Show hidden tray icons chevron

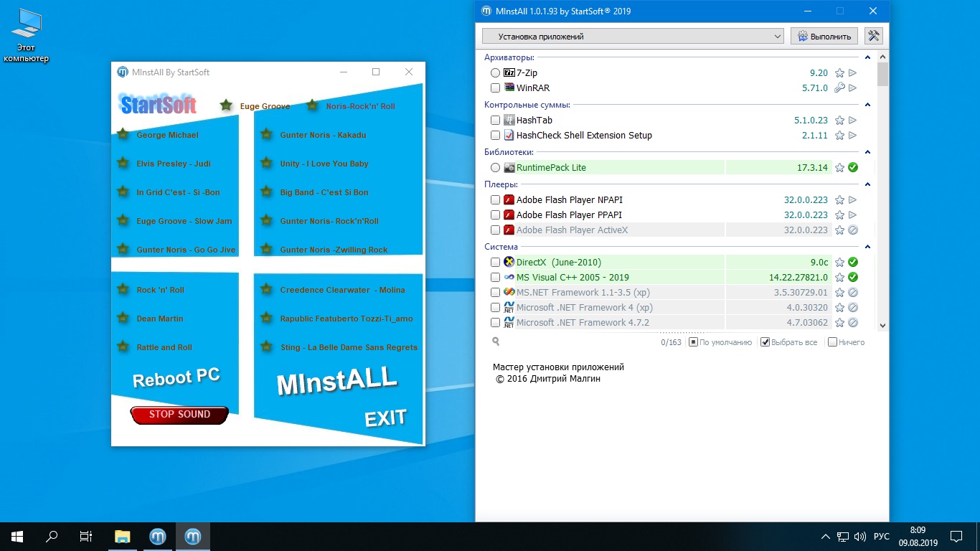826,537
